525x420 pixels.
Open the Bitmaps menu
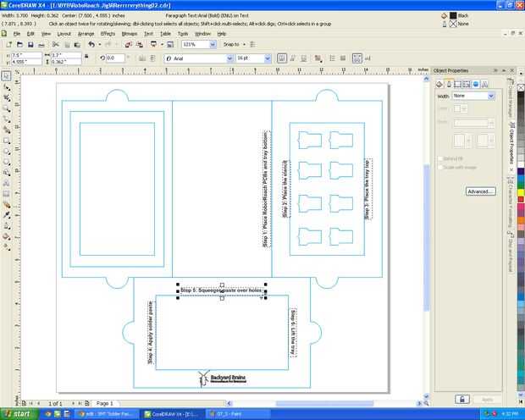coord(130,34)
